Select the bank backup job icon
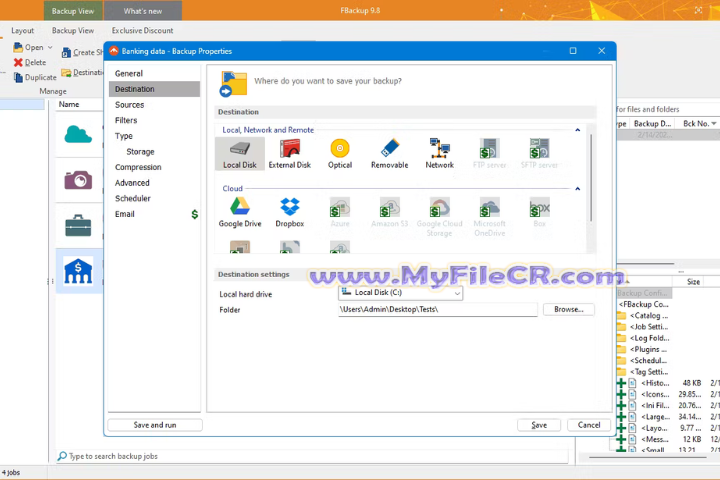 coord(78,271)
